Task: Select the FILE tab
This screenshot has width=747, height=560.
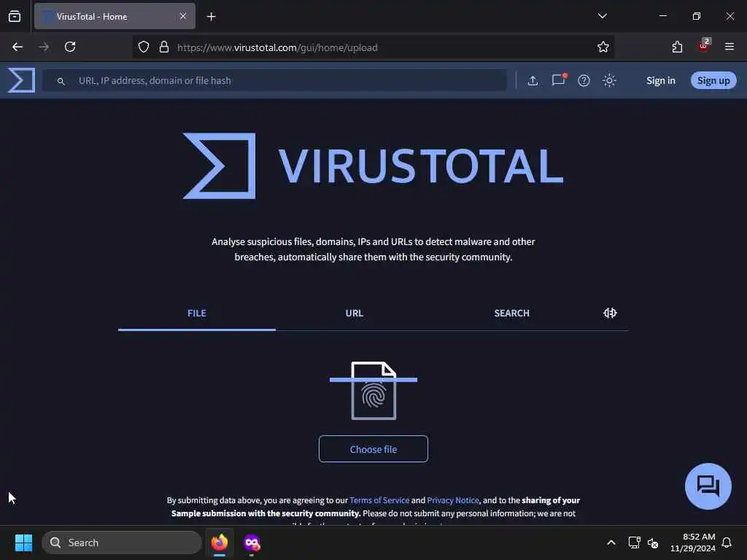Action: (197, 314)
